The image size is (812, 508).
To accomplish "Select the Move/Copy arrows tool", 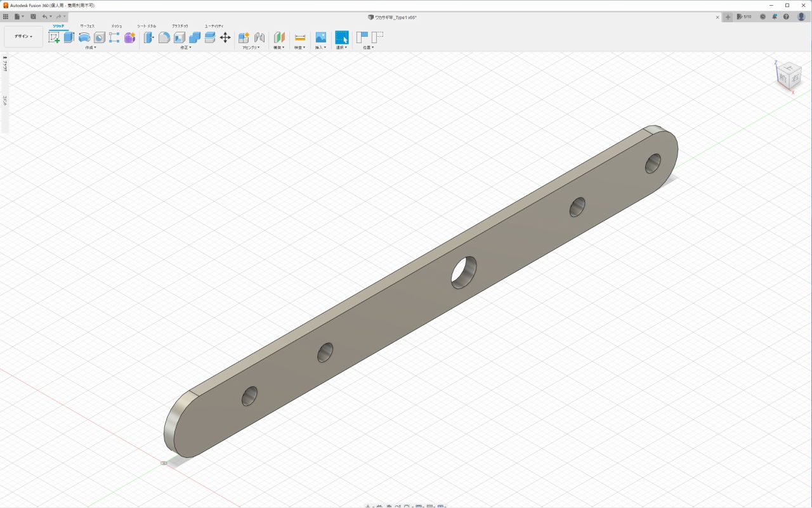I will (x=225, y=37).
